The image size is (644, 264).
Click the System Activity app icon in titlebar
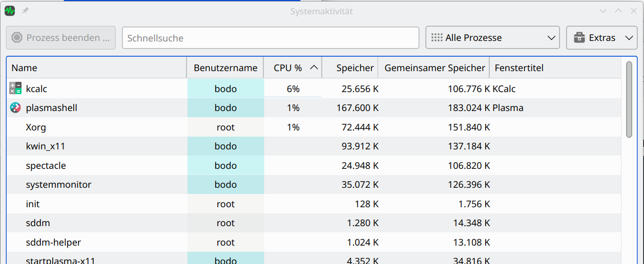pos(10,11)
